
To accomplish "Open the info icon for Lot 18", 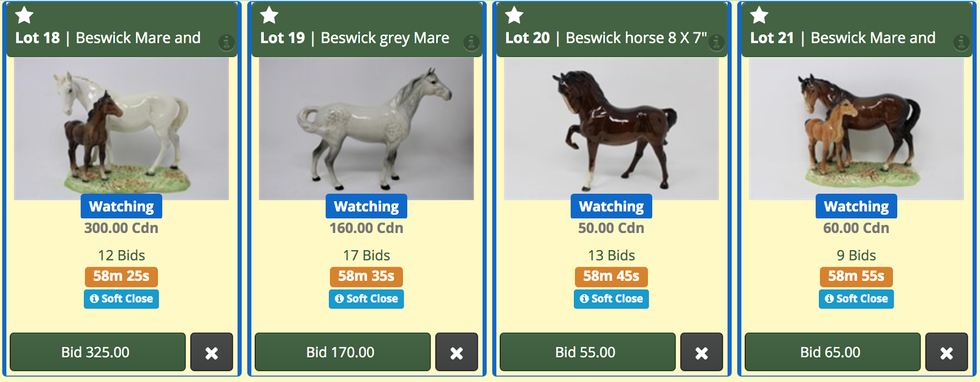I will 227,42.
